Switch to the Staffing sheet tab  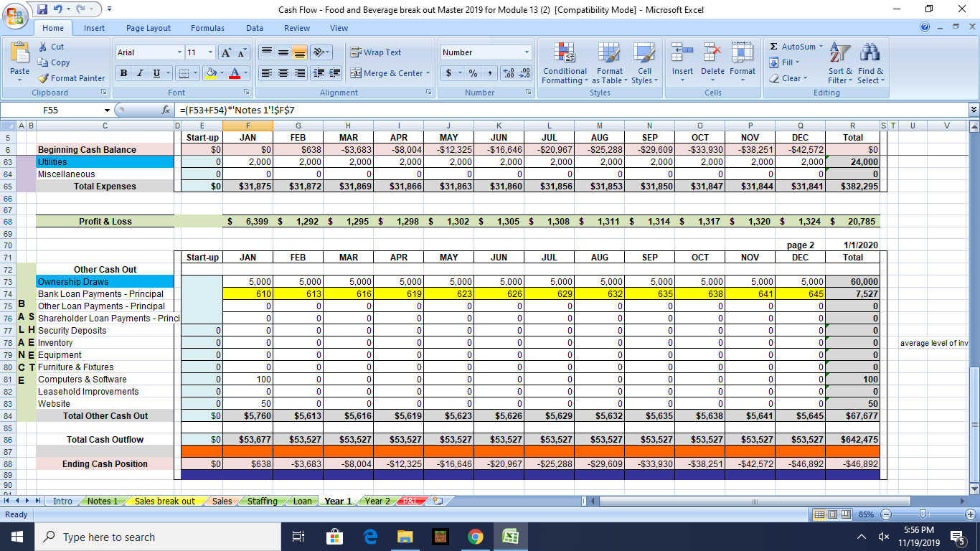coord(262,501)
